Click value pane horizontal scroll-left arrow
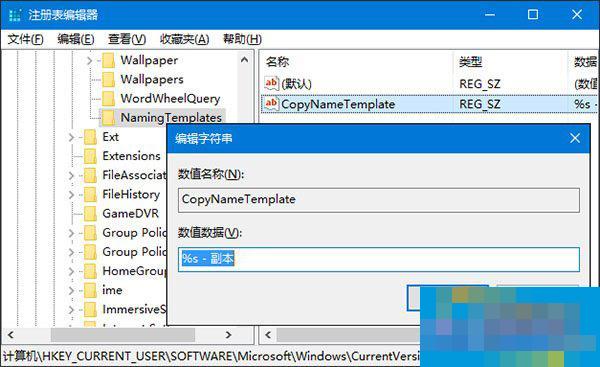 click(x=268, y=335)
